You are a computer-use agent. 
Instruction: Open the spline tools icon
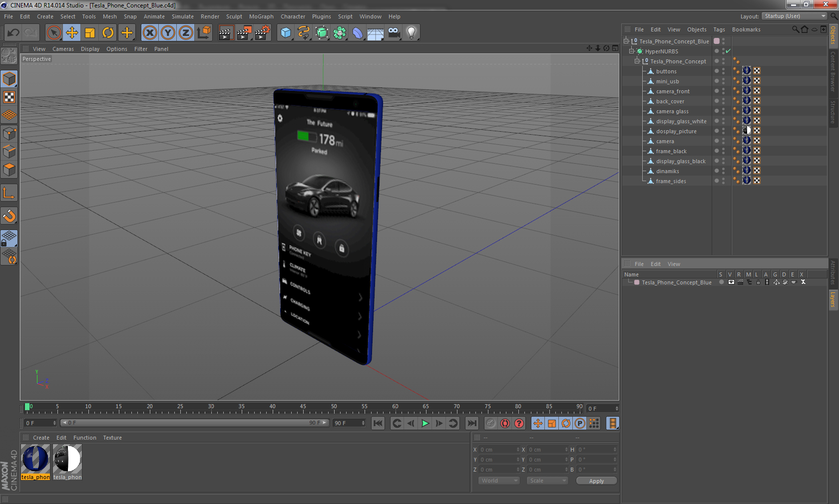(x=304, y=33)
